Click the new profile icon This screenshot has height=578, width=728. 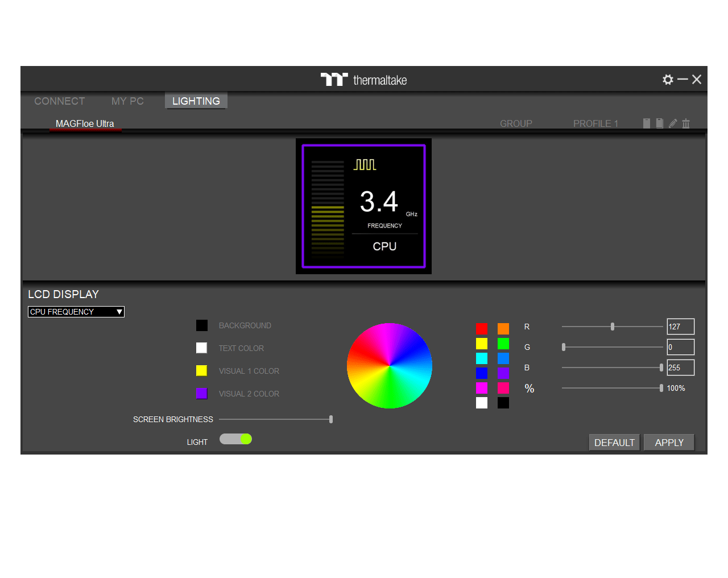(647, 123)
